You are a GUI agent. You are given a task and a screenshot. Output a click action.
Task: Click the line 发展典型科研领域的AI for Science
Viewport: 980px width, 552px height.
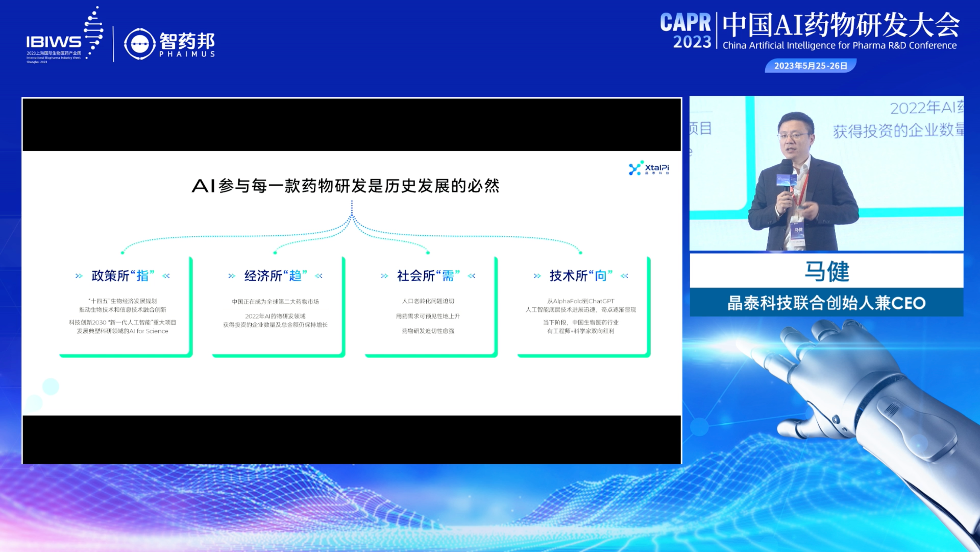(122, 331)
